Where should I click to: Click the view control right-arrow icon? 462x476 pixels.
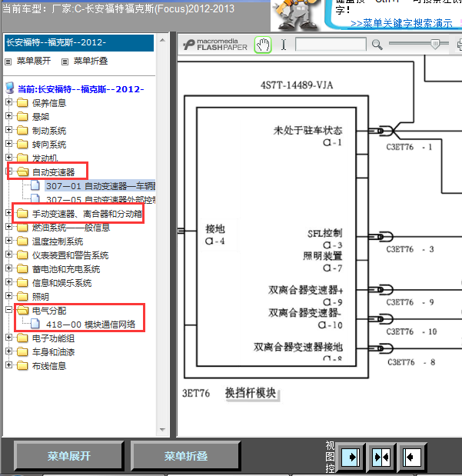[x=351, y=457]
